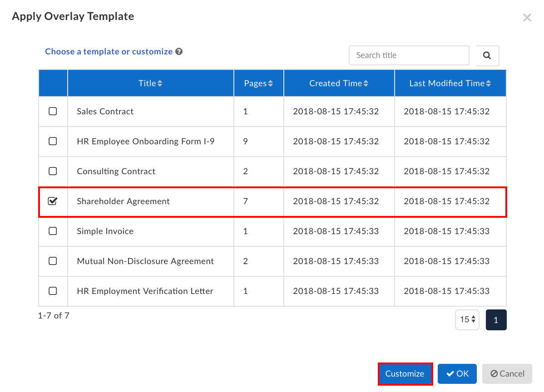Confirm with the OK button
Screen dimensions: 544x392
pyautogui.click(x=457, y=374)
